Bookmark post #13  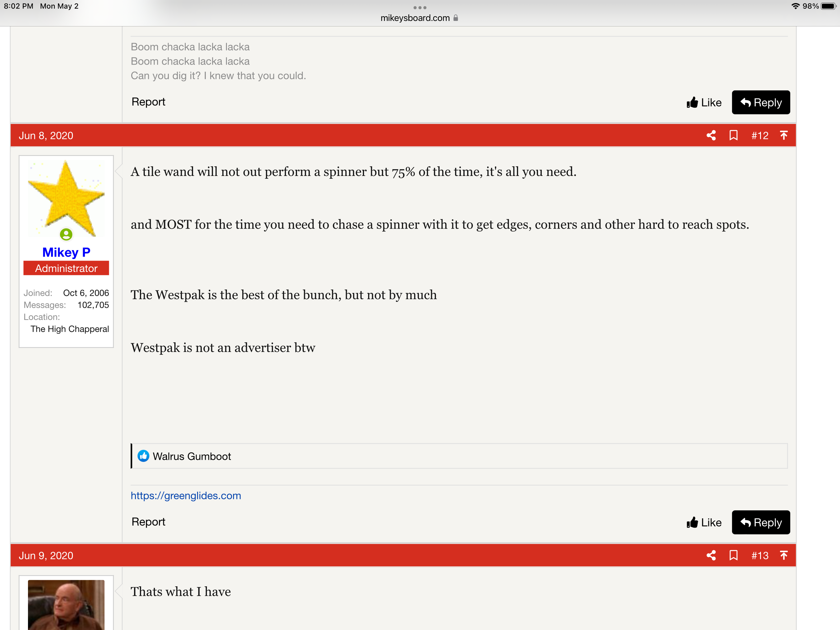pos(733,556)
